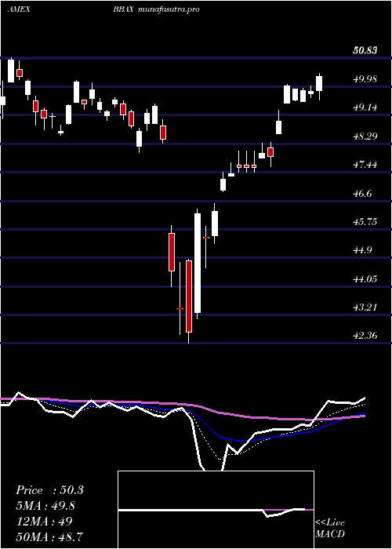Image resolution: width=392 pixels, height=549 pixels.
Task: Click the 45.75 price axis label
Action: [365, 222]
